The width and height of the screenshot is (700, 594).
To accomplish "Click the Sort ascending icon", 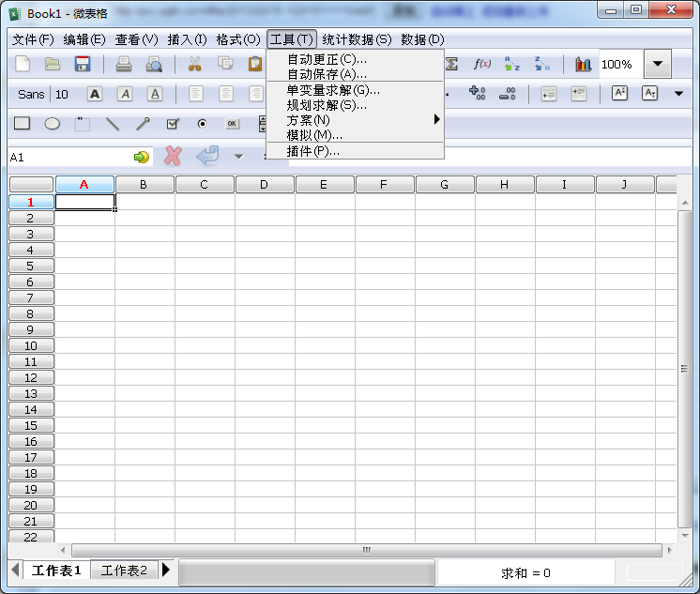I will [511, 64].
